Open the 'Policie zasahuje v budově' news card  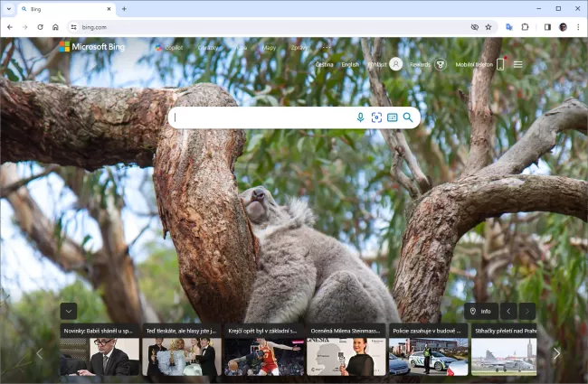[428, 350]
